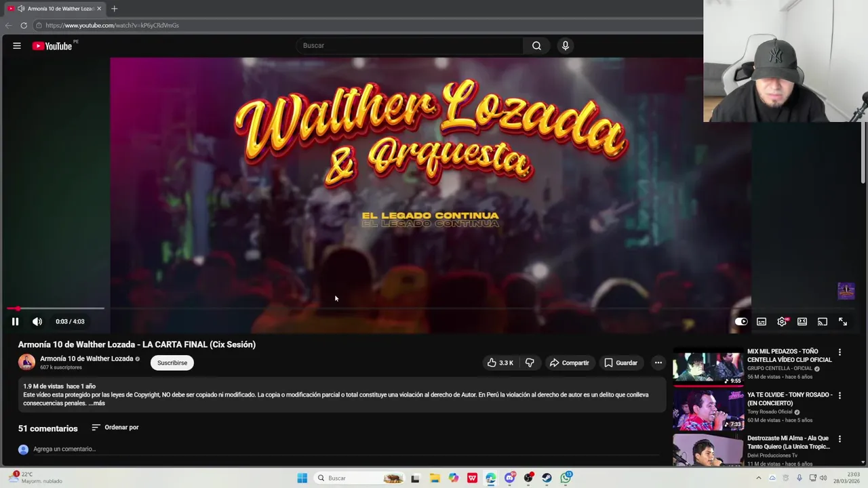868x488 pixels.
Task: Open Discord from taskbar
Action: (x=510, y=478)
